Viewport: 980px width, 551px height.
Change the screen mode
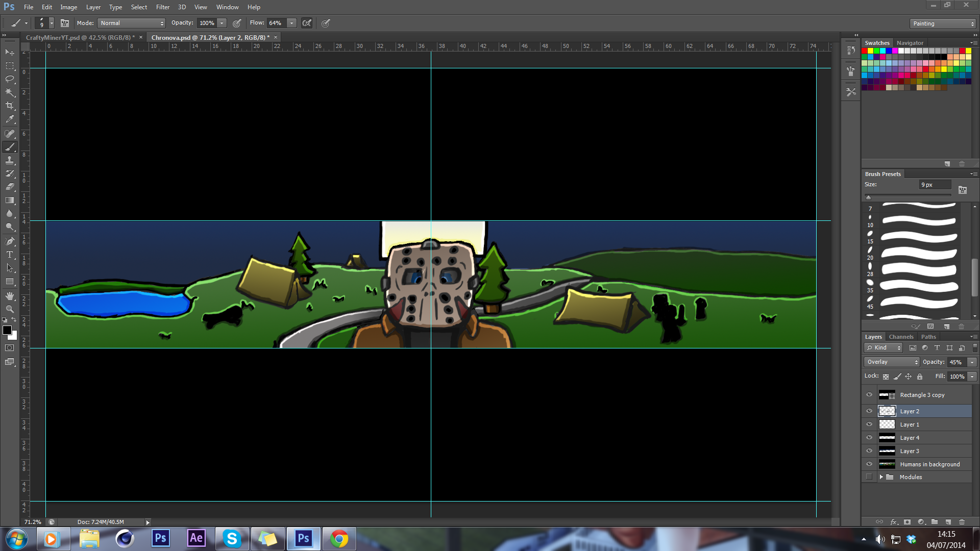(x=10, y=362)
